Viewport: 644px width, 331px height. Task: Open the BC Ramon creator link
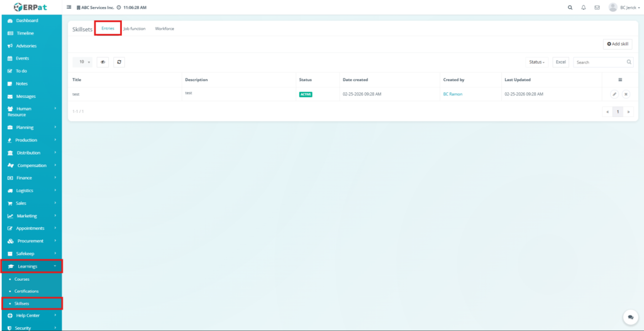[453, 94]
